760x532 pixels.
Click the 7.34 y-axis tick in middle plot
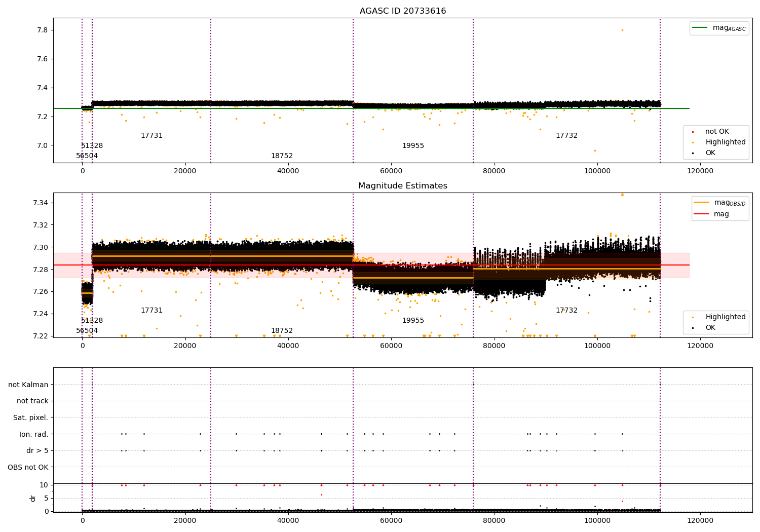point(41,203)
